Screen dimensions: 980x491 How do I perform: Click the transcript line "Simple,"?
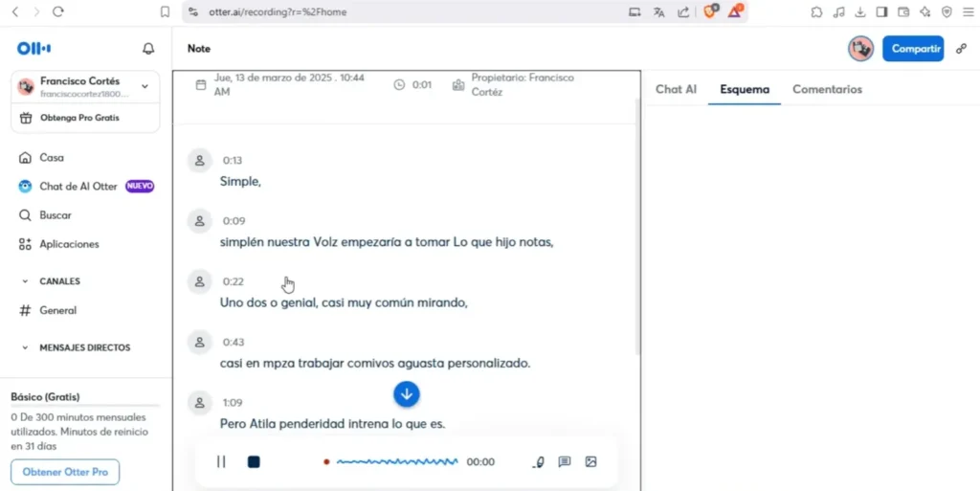240,182
